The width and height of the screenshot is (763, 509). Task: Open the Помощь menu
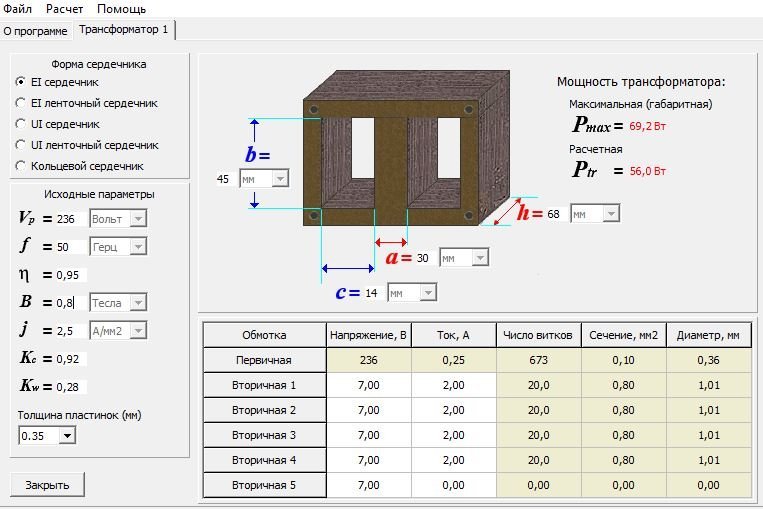pos(121,9)
